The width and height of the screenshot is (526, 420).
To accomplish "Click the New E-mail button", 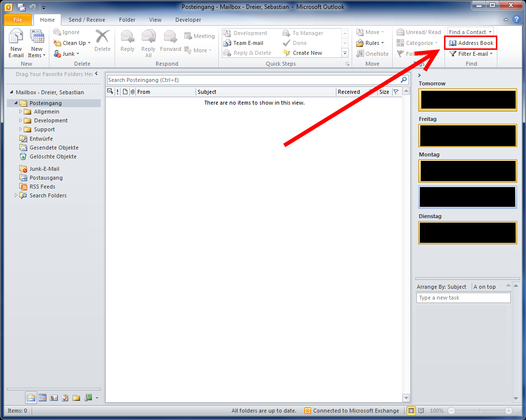I will [x=16, y=43].
